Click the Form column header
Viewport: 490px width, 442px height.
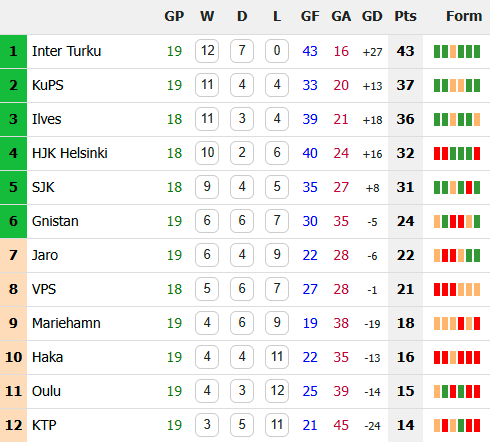click(464, 16)
